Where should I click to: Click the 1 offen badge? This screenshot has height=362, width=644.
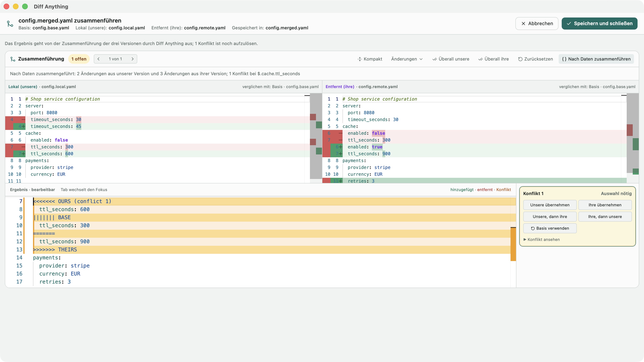coord(79,59)
